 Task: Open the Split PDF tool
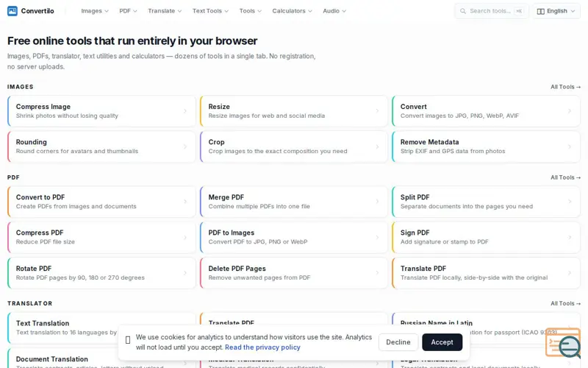pos(486,202)
